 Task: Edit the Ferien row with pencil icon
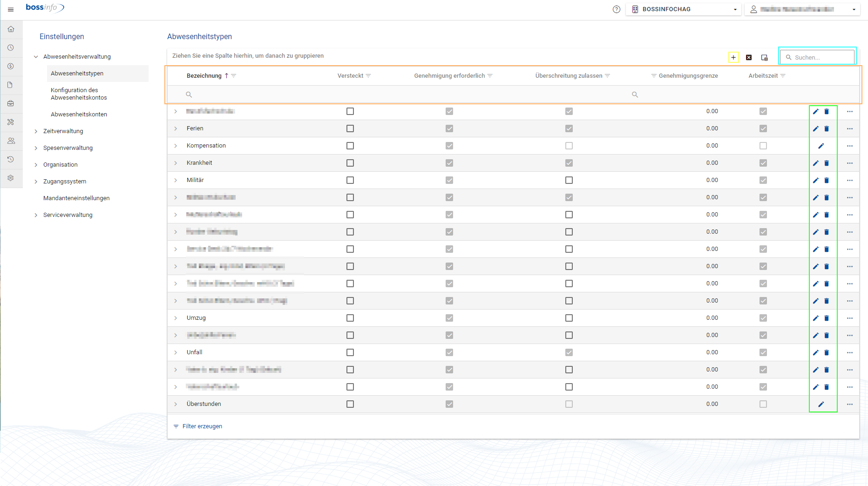coord(816,128)
